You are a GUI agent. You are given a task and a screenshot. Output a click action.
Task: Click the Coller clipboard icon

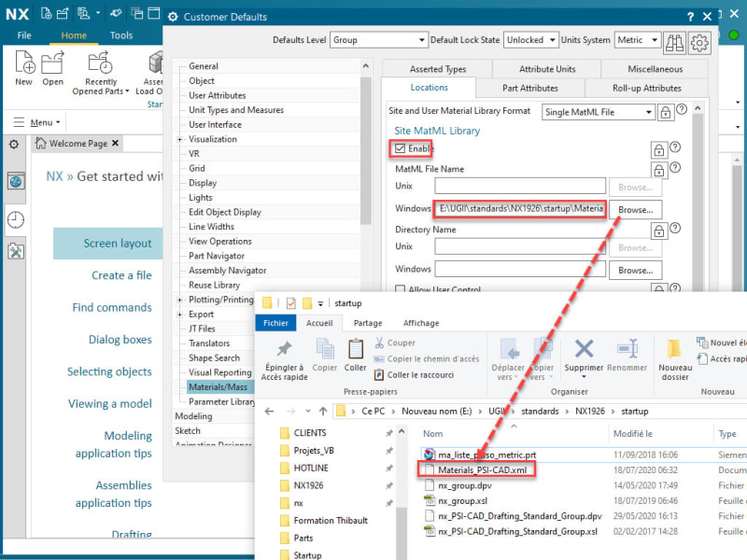point(356,349)
